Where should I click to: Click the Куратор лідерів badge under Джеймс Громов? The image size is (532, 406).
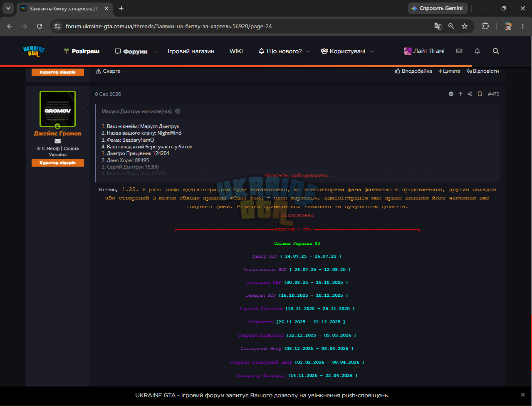click(x=58, y=163)
